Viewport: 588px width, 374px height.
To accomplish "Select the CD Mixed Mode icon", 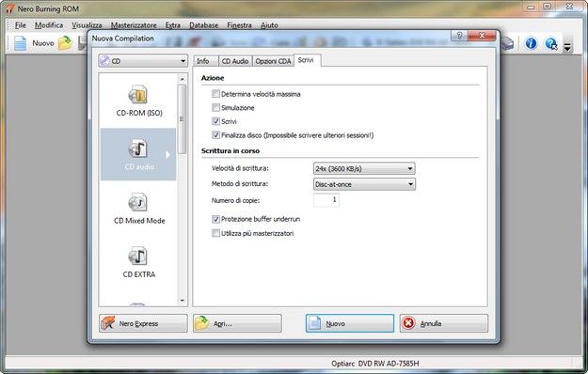I will pyautogui.click(x=137, y=203).
